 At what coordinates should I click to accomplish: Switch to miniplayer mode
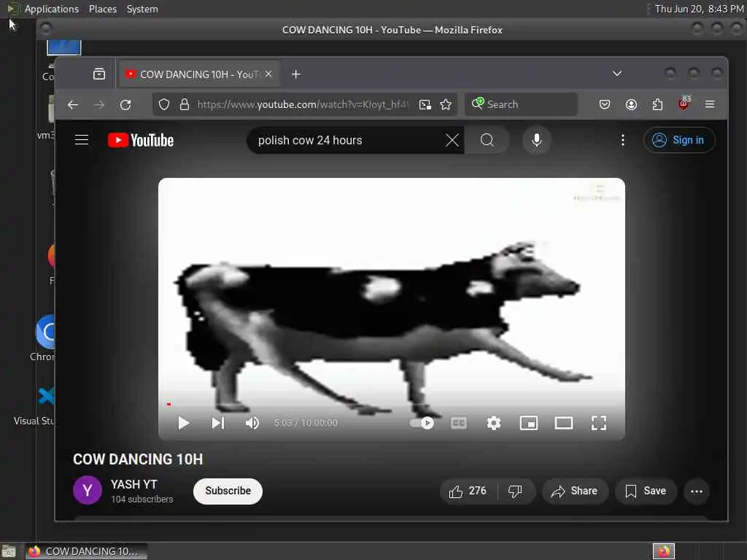[529, 423]
